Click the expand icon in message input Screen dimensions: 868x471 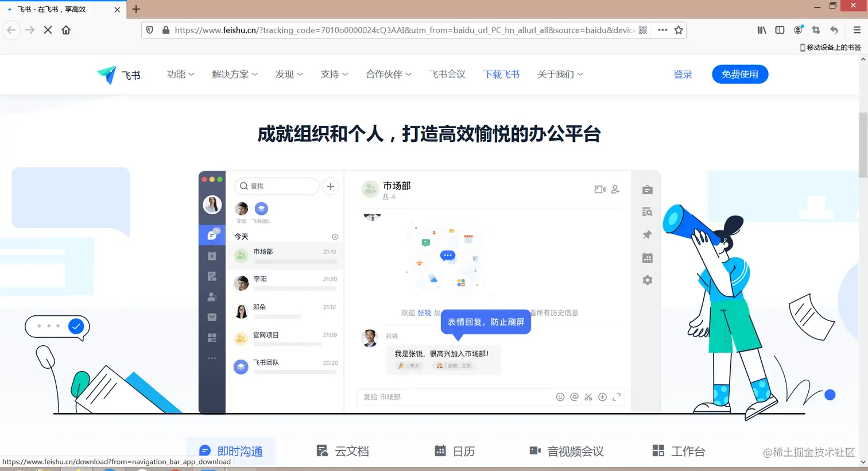(x=617, y=397)
